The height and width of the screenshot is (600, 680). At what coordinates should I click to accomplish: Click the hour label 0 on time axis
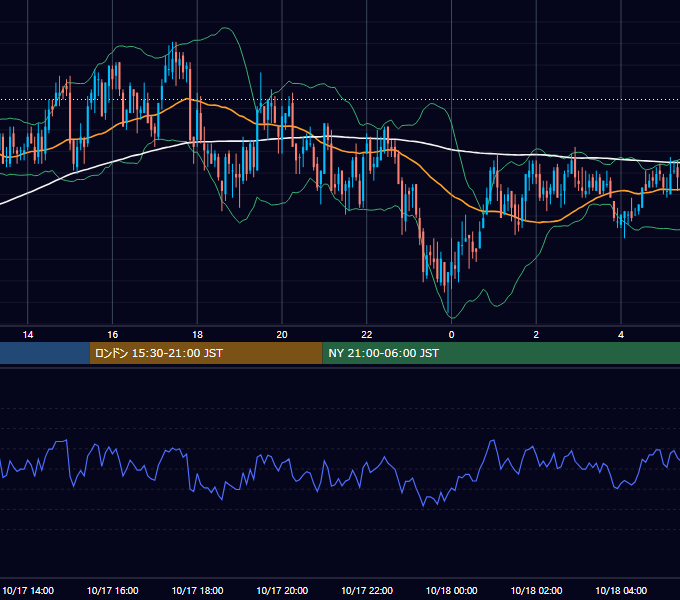[x=451, y=335]
